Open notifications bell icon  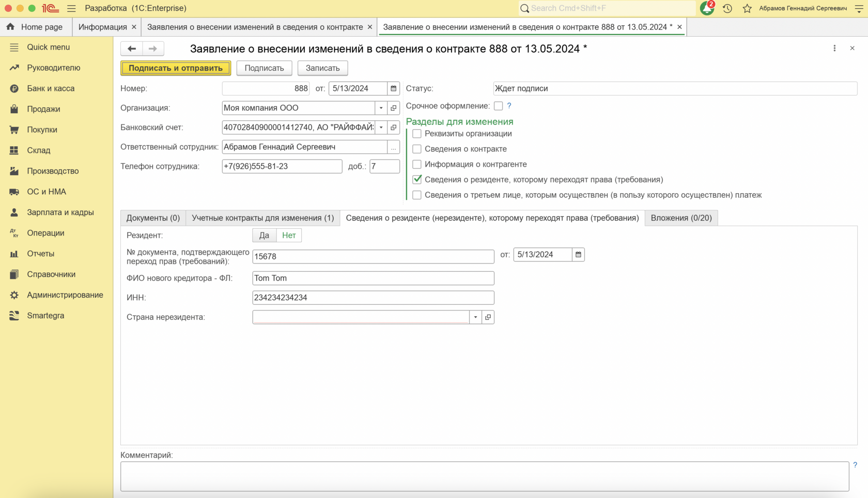[707, 8]
